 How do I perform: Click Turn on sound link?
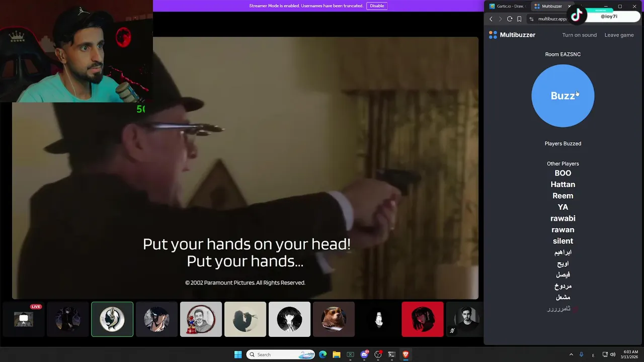[x=579, y=35]
